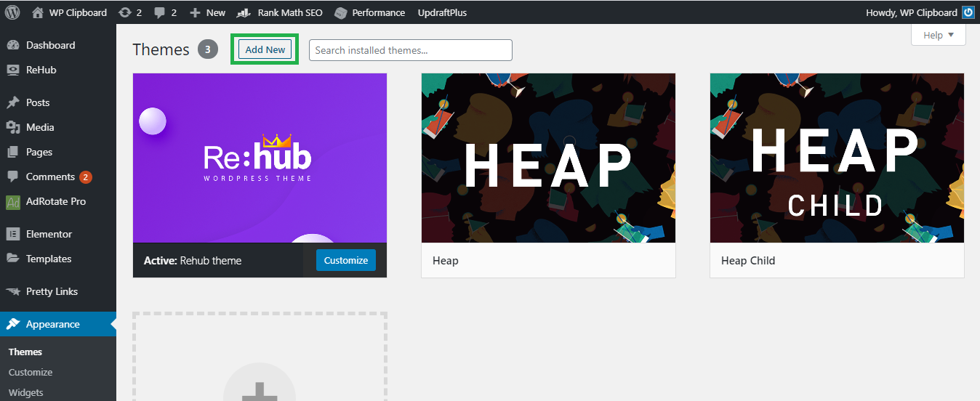980x401 pixels.
Task: Click the user avatar icon at top right
Action: click(968, 12)
